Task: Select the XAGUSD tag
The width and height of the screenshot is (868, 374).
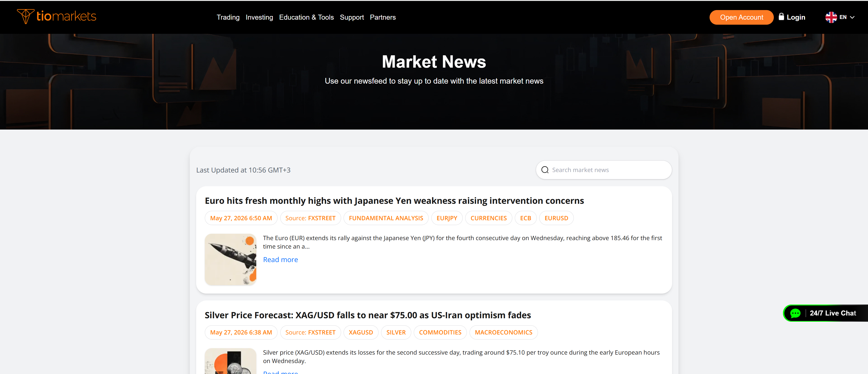Action: coord(361,332)
